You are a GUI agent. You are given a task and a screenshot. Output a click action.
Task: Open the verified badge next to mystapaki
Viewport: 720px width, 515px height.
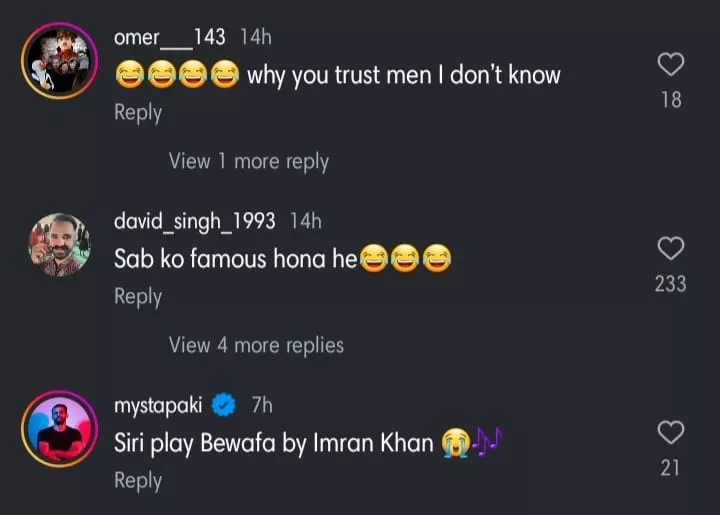pos(225,405)
